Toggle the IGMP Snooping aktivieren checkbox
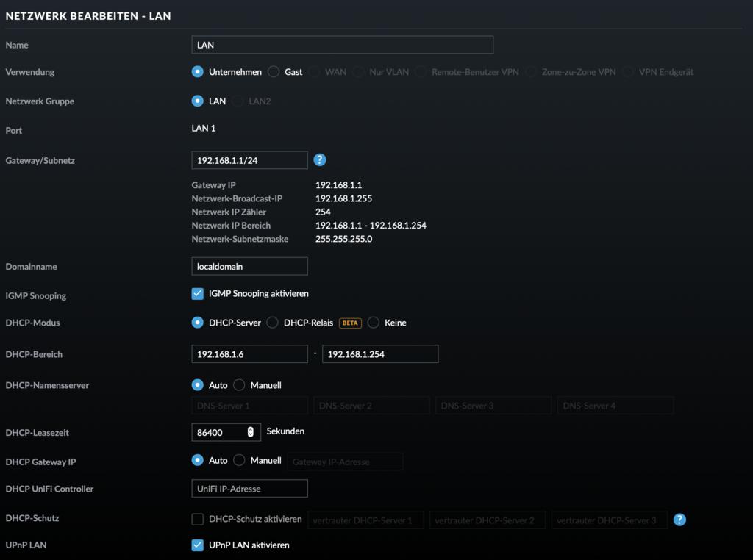This screenshot has width=753, height=560. point(197,294)
